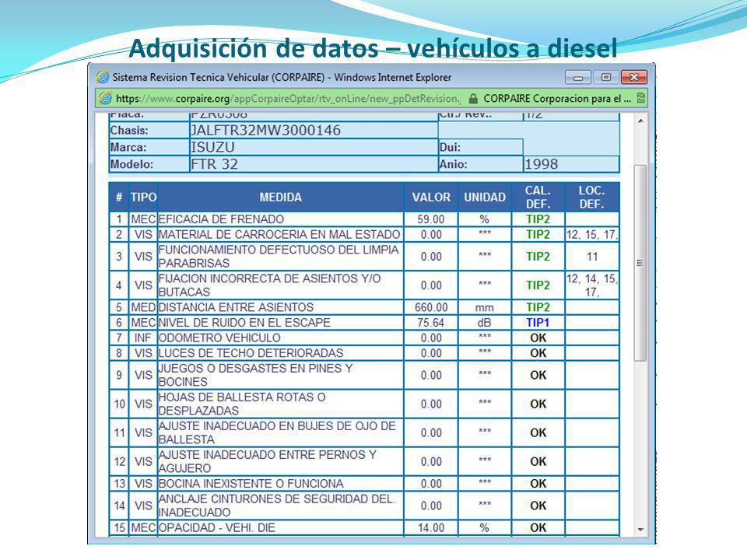This screenshot has height=560, width=747.
Task: Maximize the Internet Explorer window
Action: click(x=605, y=77)
